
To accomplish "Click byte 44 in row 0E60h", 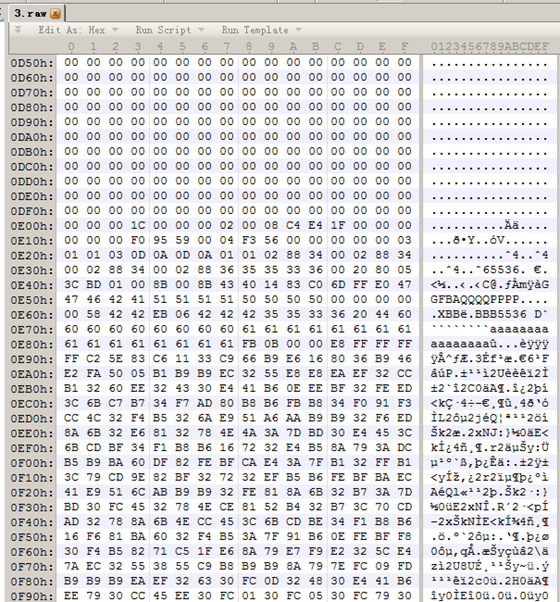I will (x=382, y=314).
